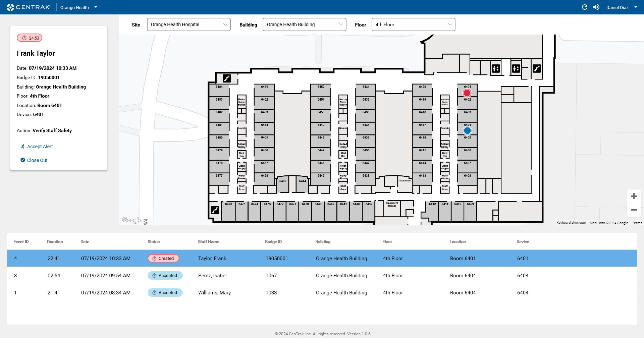Zoom out on the map
The image size is (644, 338).
point(634,210)
